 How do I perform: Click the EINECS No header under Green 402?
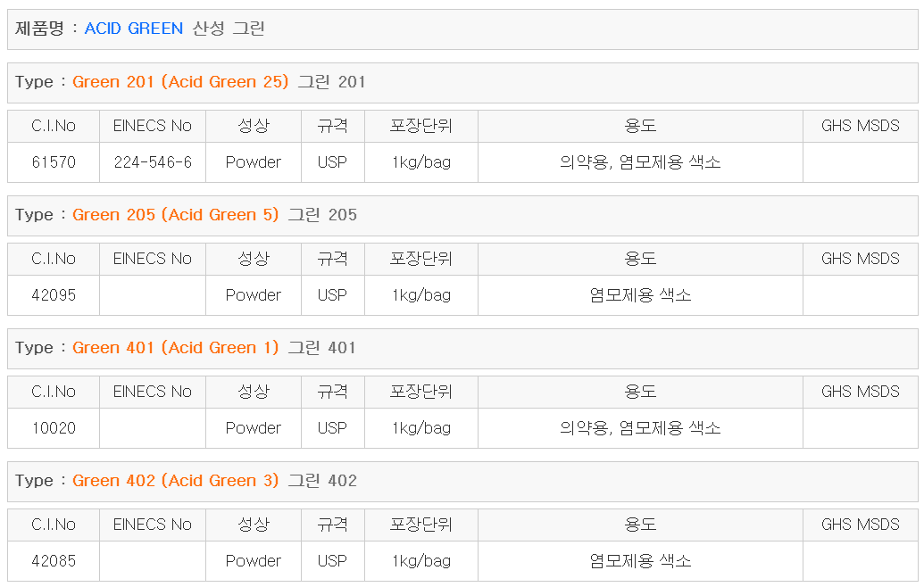(x=153, y=525)
